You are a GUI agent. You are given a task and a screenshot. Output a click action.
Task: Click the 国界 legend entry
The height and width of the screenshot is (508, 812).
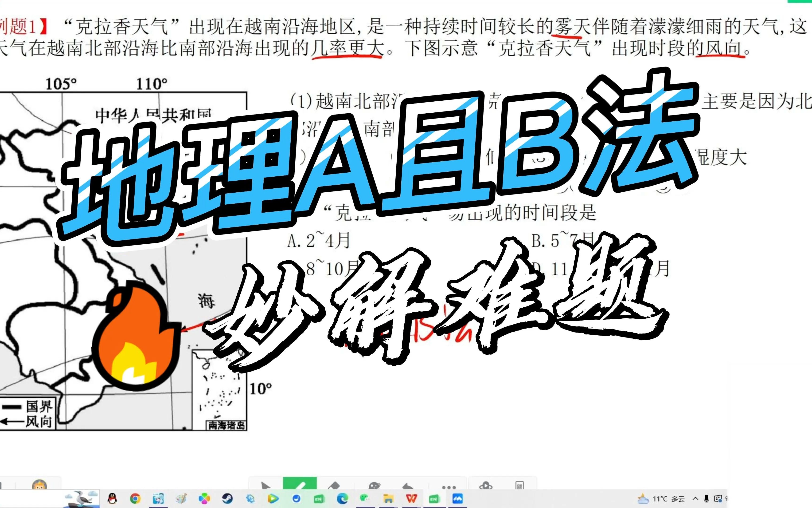pyautogui.click(x=27, y=407)
